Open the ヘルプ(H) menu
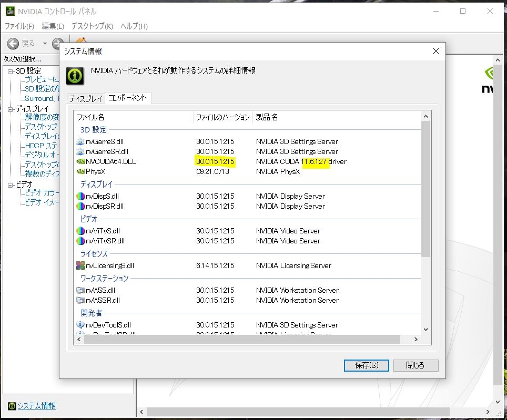 (x=134, y=26)
